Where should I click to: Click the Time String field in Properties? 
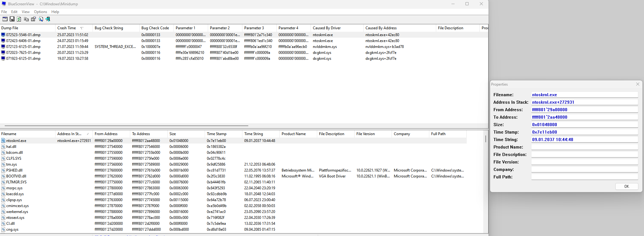click(x=584, y=139)
